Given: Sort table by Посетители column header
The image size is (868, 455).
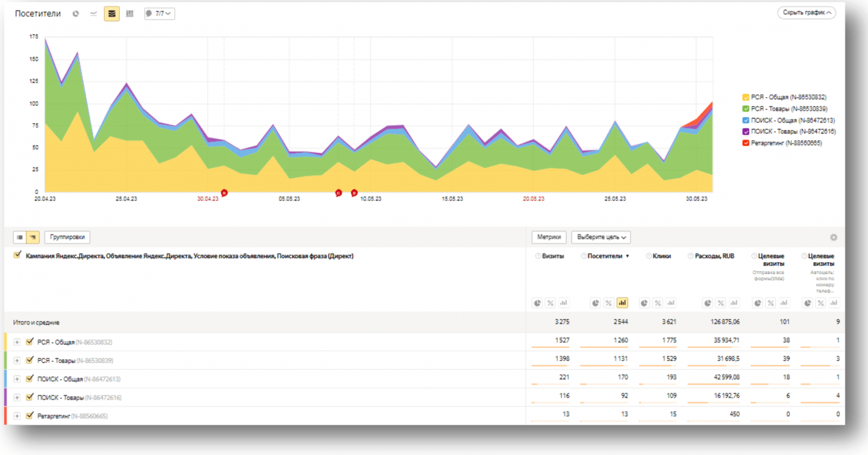Looking at the screenshot, I should tap(604, 256).
